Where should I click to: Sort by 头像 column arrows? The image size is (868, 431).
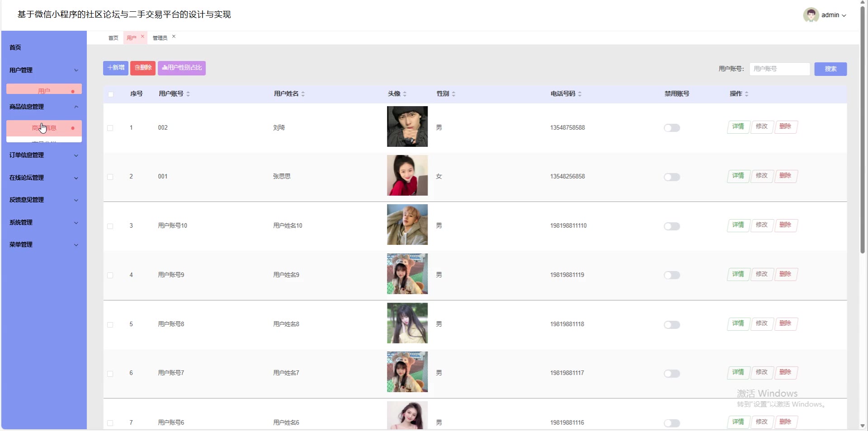[x=405, y=94]
